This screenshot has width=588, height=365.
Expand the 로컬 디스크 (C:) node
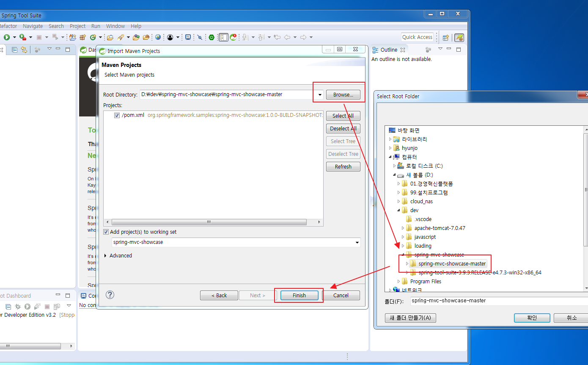tap(394, 166)
